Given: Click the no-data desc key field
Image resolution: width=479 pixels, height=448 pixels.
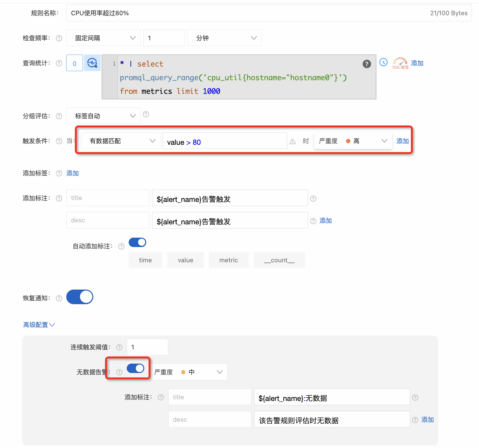Looking at the screenshot, I should tap(210, 419).
